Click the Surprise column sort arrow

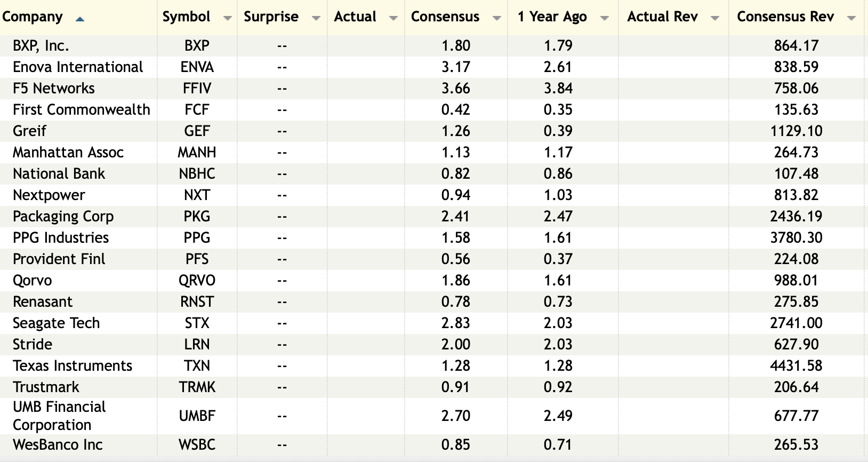(316, 18)
